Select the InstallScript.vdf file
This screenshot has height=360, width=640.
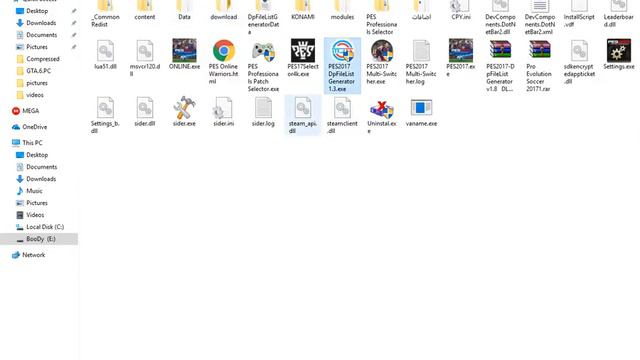[x=579, y=13]
